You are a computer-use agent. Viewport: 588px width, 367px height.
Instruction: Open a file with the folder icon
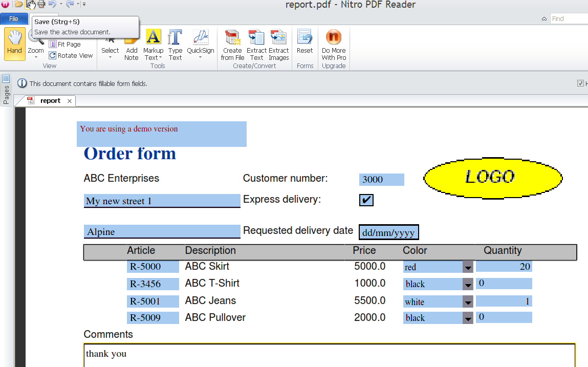18,4
